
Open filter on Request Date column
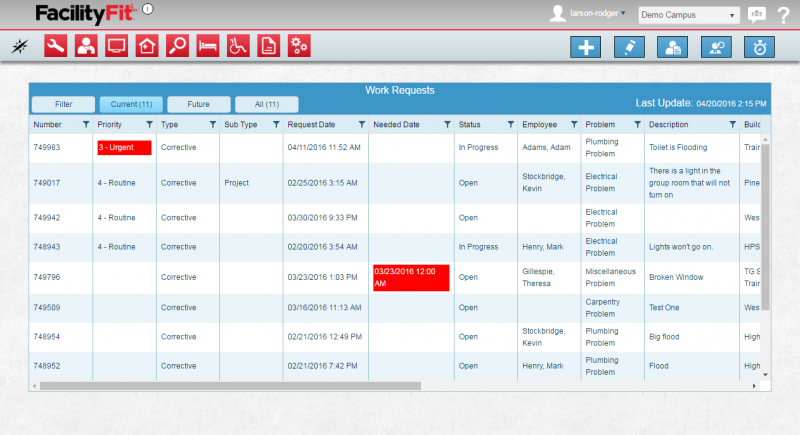click(x=361, y=124)
